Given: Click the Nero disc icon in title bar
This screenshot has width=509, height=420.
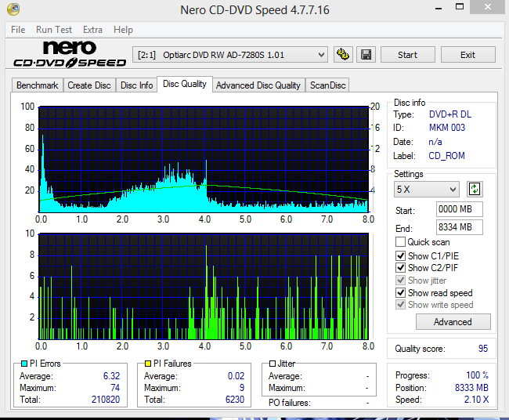Looking at the screenshot, I should point(13,9).
